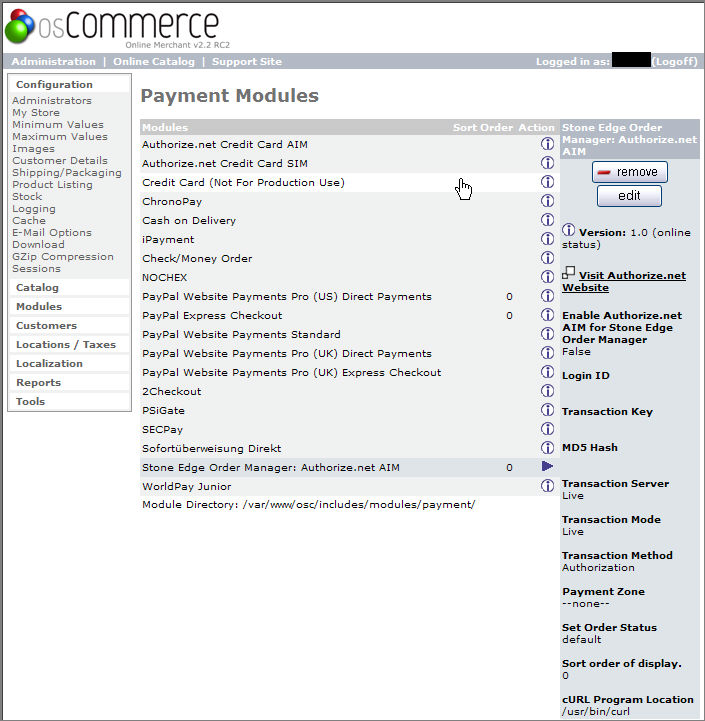
Task: Remove the Stone Edge payment module
Action: click(630, 172)
